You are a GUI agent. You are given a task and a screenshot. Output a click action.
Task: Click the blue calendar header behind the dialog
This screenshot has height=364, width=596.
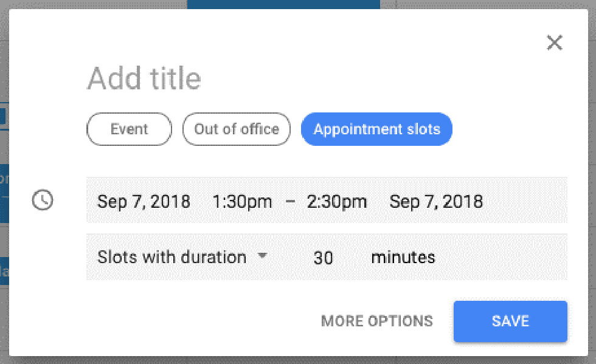(x=283, y=4)
